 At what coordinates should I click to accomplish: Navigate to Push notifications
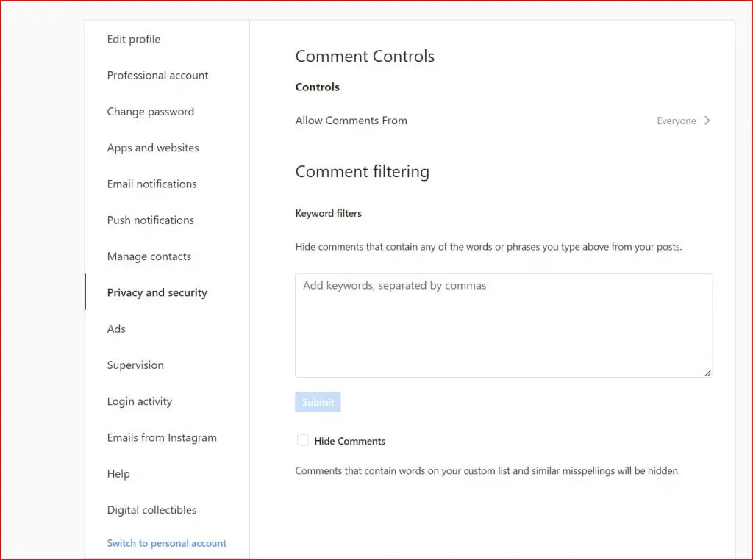pyautogui.click(x=151, y=220)
